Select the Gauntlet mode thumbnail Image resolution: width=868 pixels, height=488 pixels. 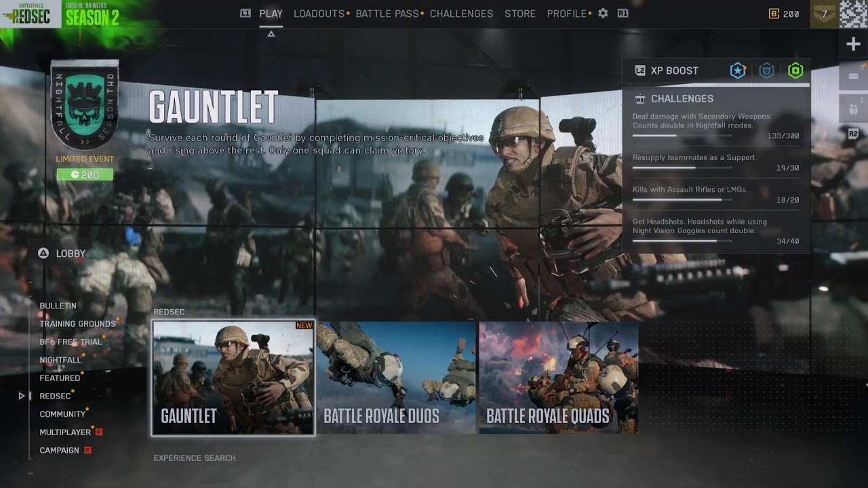233,378
